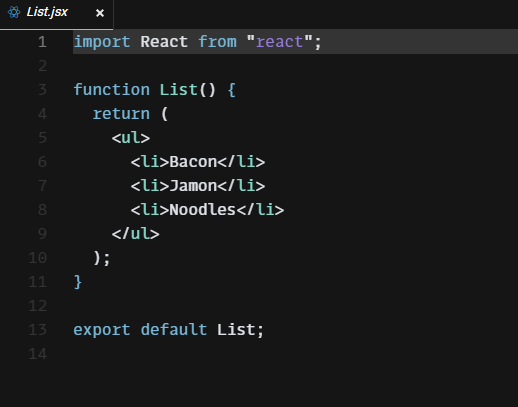This screenshot has width=518, height=407.
Task: Click line number 3 in the gutter
Action: tap(42, 90)
